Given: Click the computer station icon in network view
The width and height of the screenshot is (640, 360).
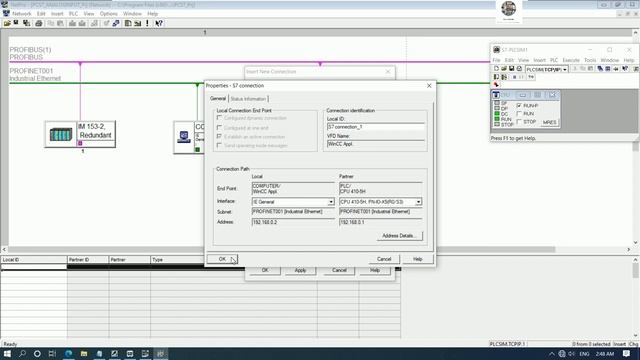Looking at the screenshot, I should coord(184,136).
